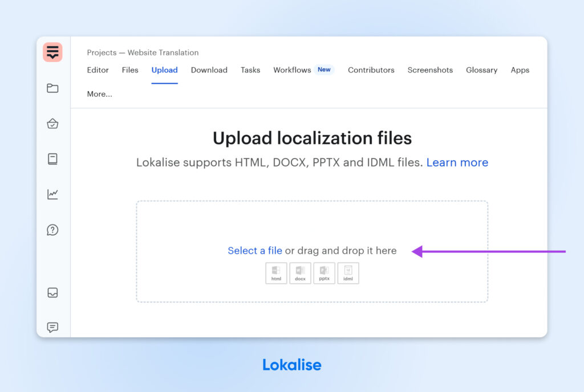Open the orders basket icon
584x392 pixels.
coord(52,124)
